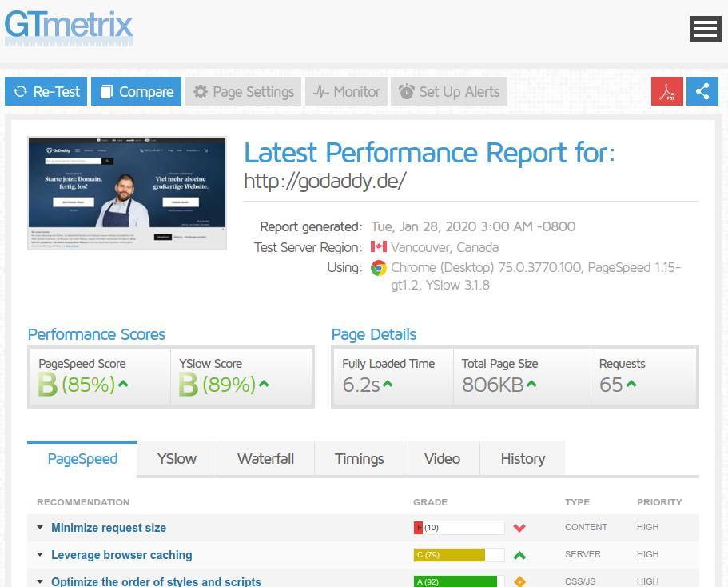This screenshot has height=587, width=728.
Task: Click the 'Page Details' heading
Action: pyautogui.click(x=374, y=334)
